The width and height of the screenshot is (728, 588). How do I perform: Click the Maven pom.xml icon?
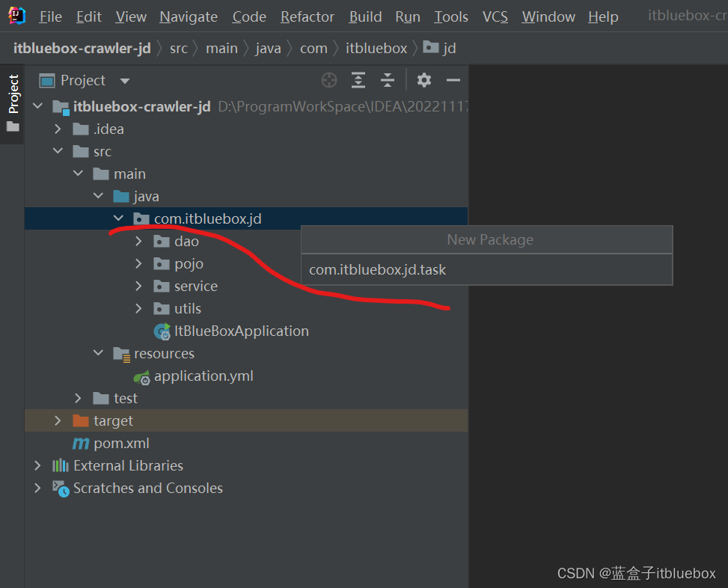pos(81,444)
